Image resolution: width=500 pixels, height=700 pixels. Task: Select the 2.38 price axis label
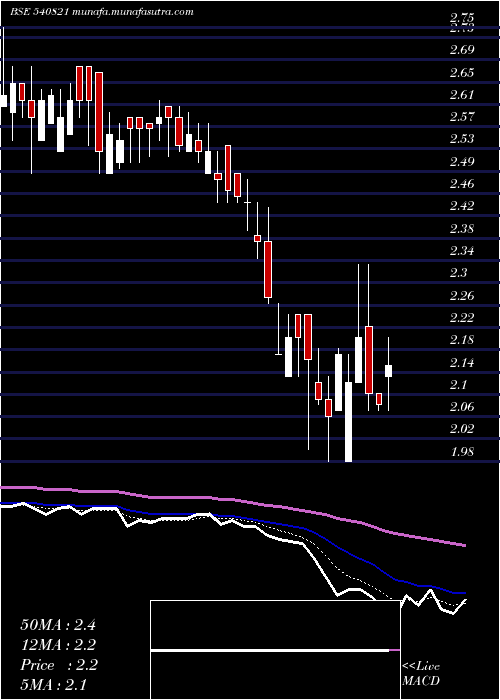[461, 229]
